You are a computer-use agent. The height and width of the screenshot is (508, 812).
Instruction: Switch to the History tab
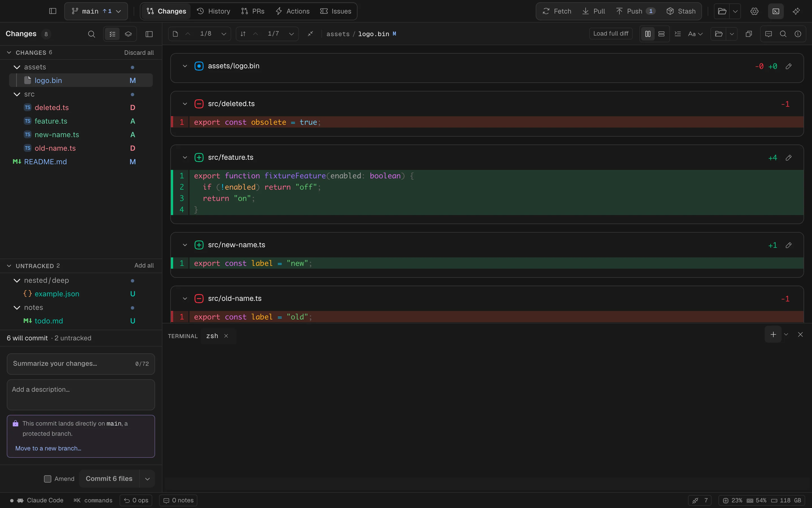click(213, 11)
